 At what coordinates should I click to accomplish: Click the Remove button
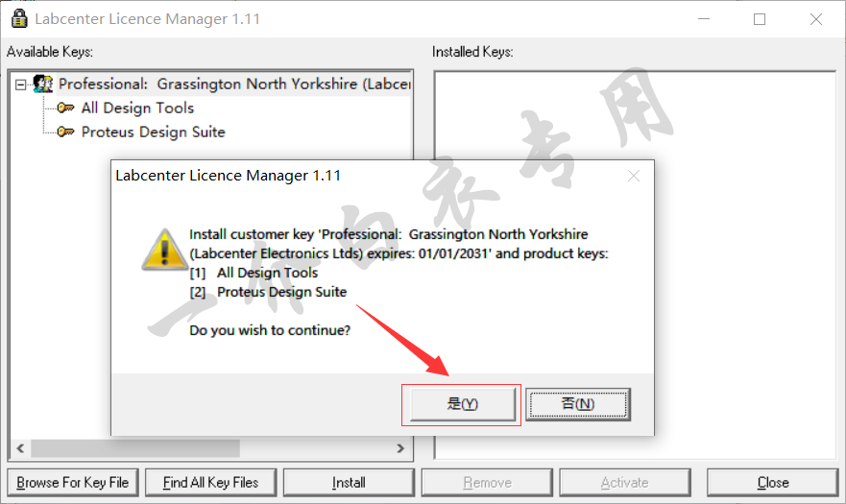pyautogui.click(x=487, y=483)
